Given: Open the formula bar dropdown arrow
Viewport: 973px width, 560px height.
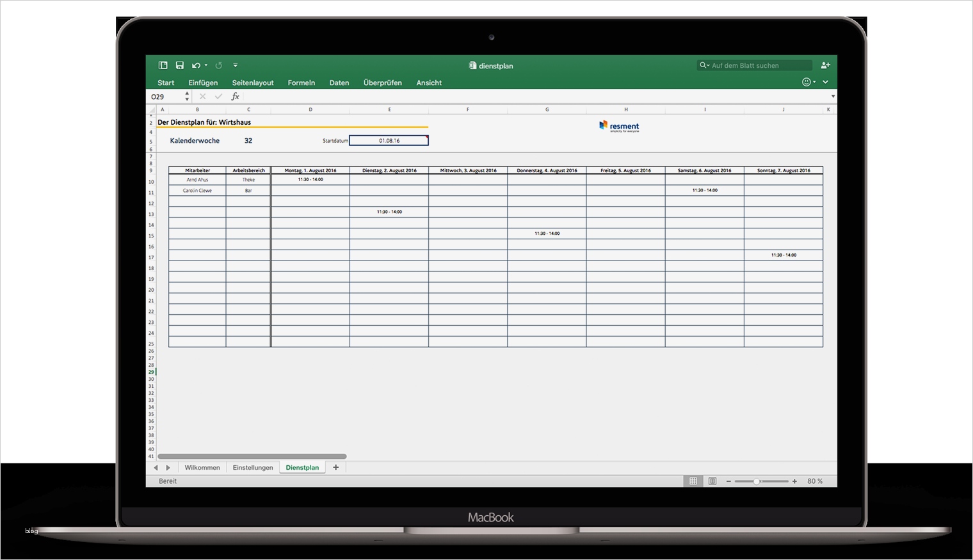Looking at the screenshot, I should click(x=832, y=96).
